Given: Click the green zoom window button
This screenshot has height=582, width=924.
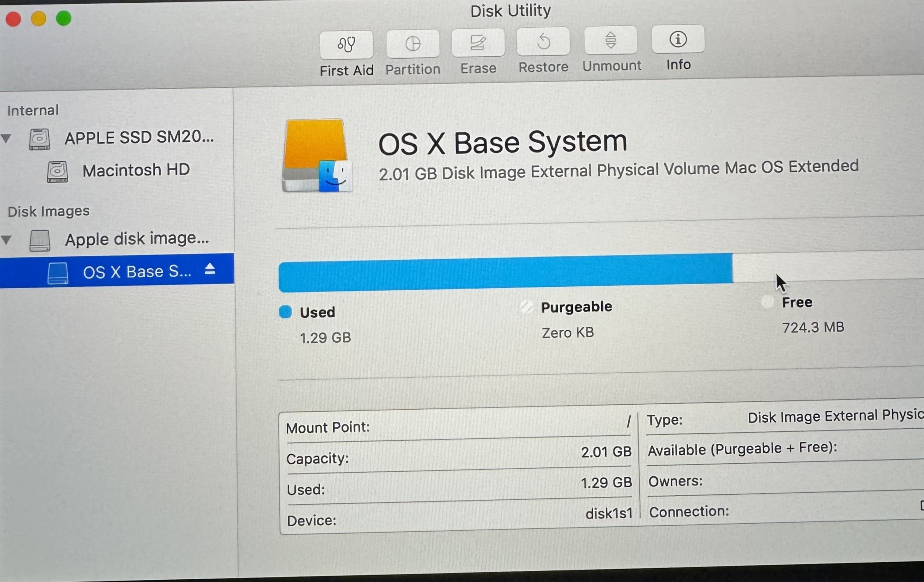Looking at the screenshot, I should pos(64,18).
